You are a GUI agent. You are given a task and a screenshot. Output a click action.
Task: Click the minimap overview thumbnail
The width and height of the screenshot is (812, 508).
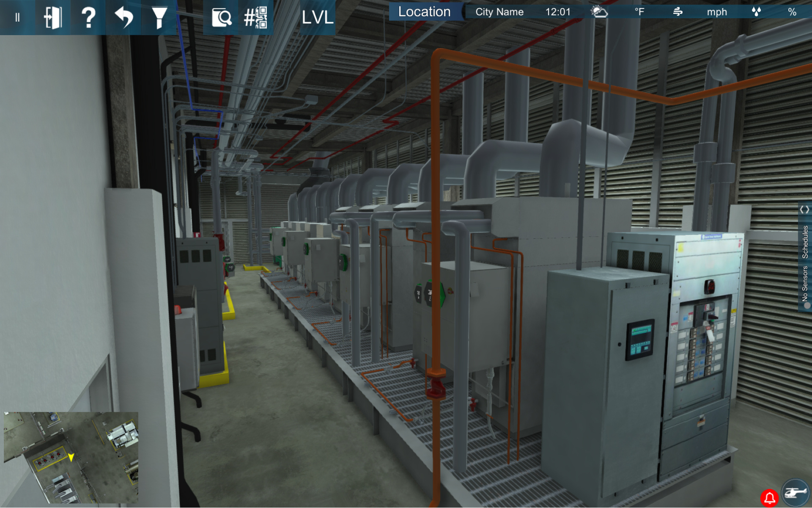pos(71,457)
